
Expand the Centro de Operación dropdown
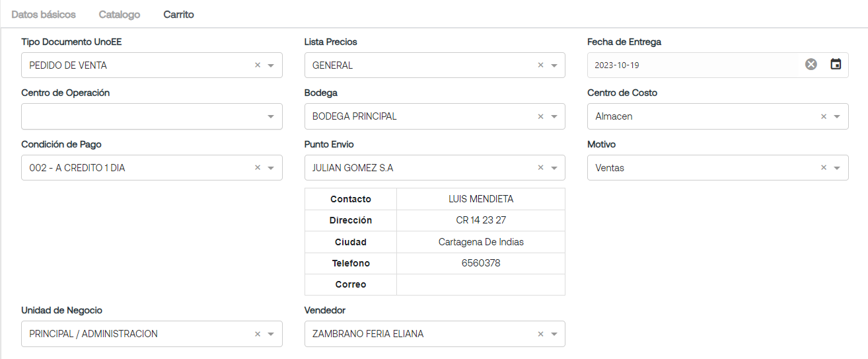[271, 117]
